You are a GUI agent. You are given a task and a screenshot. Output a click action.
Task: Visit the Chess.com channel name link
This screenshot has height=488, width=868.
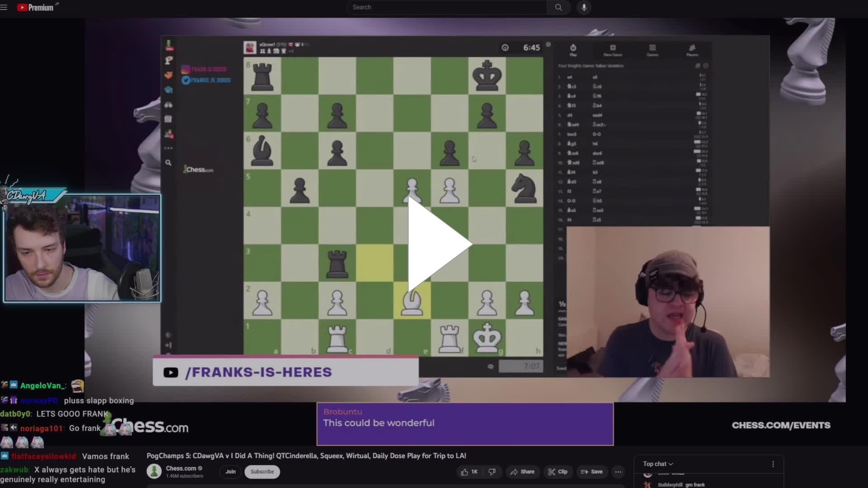pos(181,468)
